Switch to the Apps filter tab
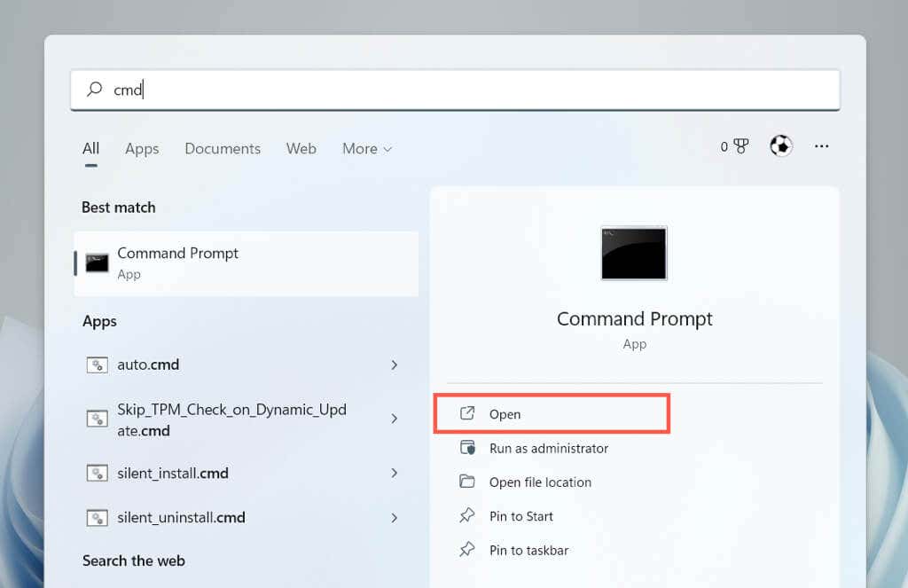Image resolution: width=908 pixels, height=588 pixels. (142, 149)
